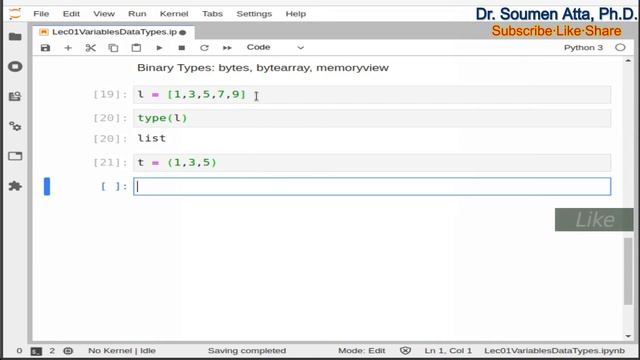Run the selected cell
Image resolution: width=640 pixels, height=360 pixels.
159,48
